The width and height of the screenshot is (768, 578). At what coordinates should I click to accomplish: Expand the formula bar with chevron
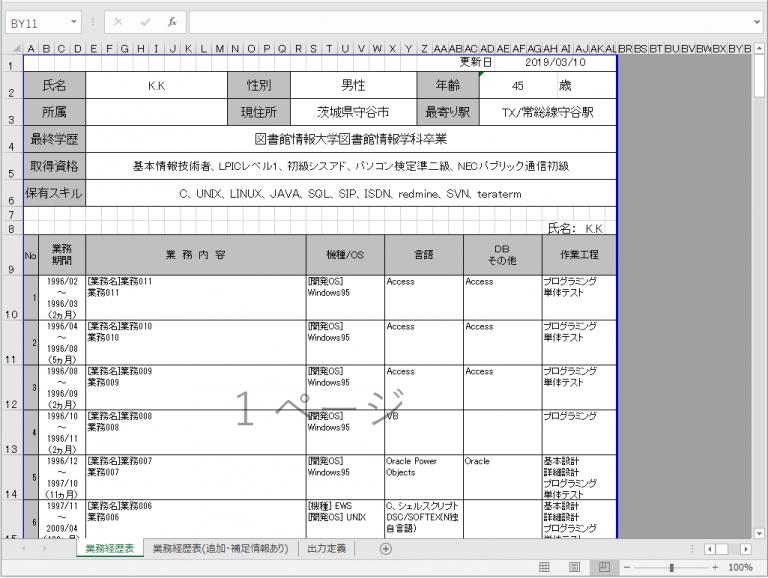tap(757, 22)
